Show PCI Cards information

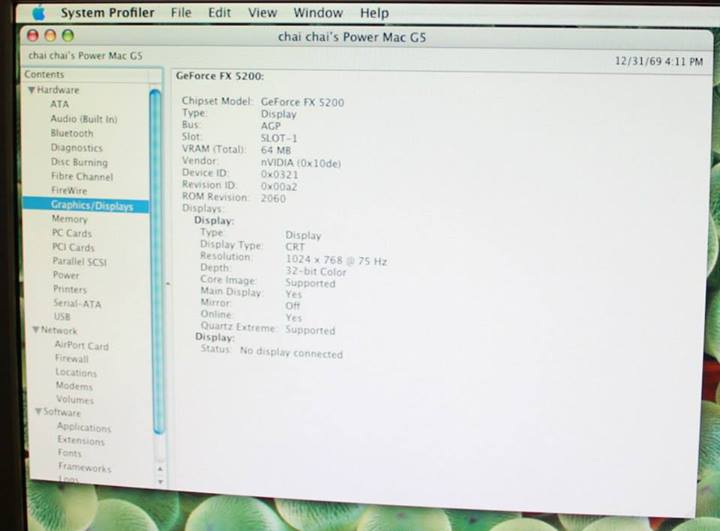(x=74, y=247)
